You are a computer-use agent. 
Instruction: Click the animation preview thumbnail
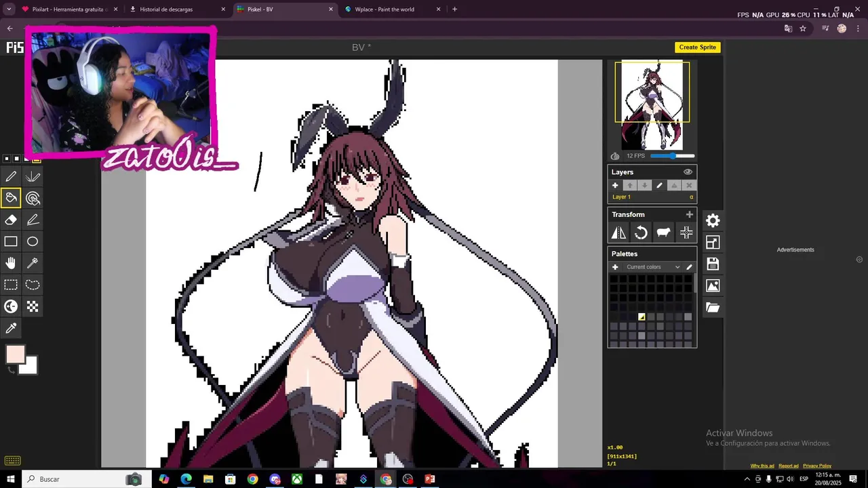(x=652, y=105)
